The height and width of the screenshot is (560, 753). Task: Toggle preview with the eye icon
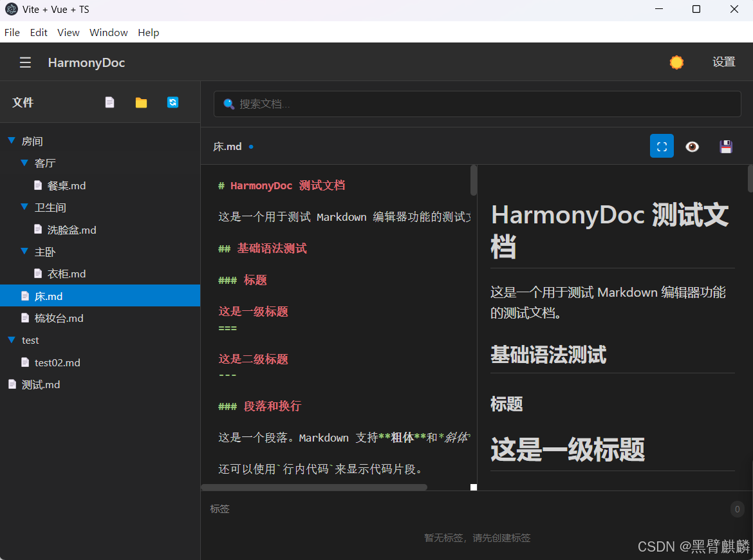pos(692,147)
